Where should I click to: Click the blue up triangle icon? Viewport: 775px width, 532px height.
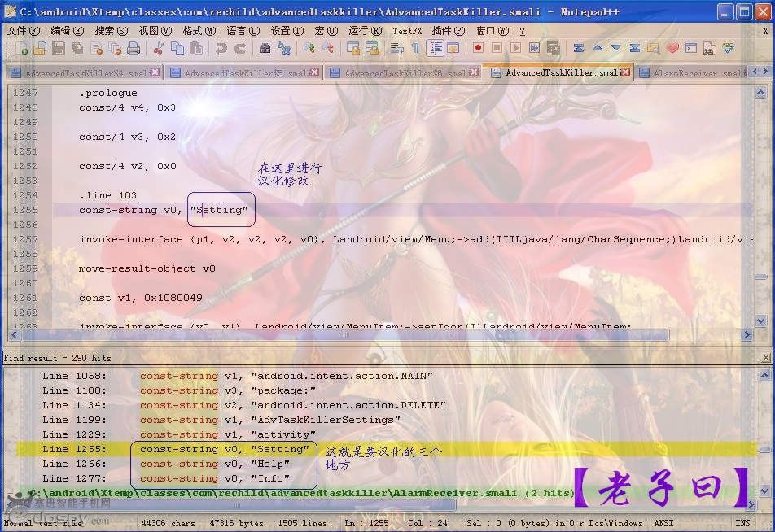(x=597, y=49)
